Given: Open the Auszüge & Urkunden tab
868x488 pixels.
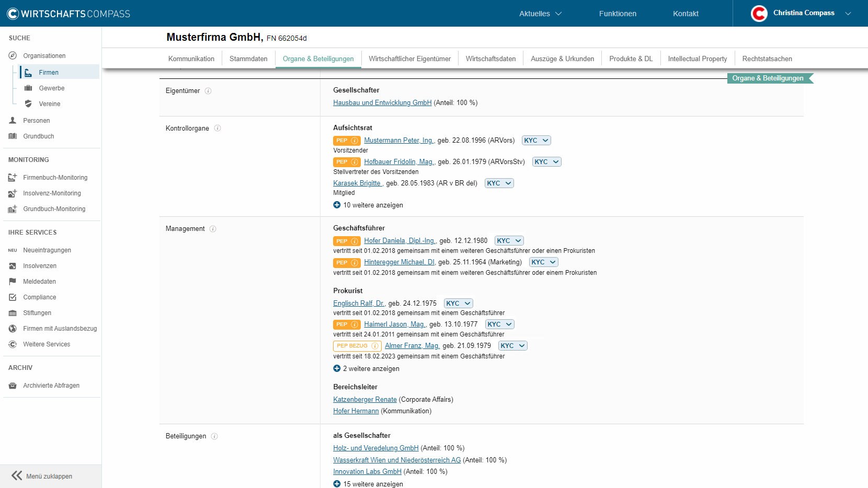Looking at the screenshot, I should pyautogui.click(x=562, y=59).
